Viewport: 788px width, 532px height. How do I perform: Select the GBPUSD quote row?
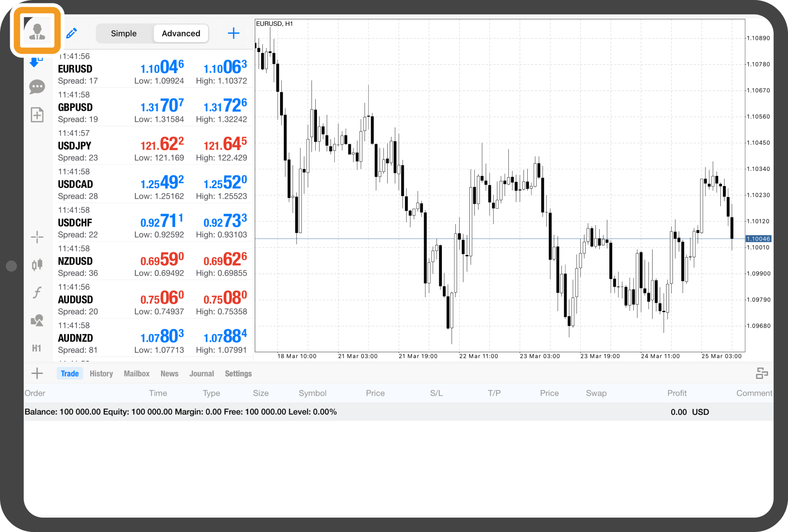click(x=152, y=107)
